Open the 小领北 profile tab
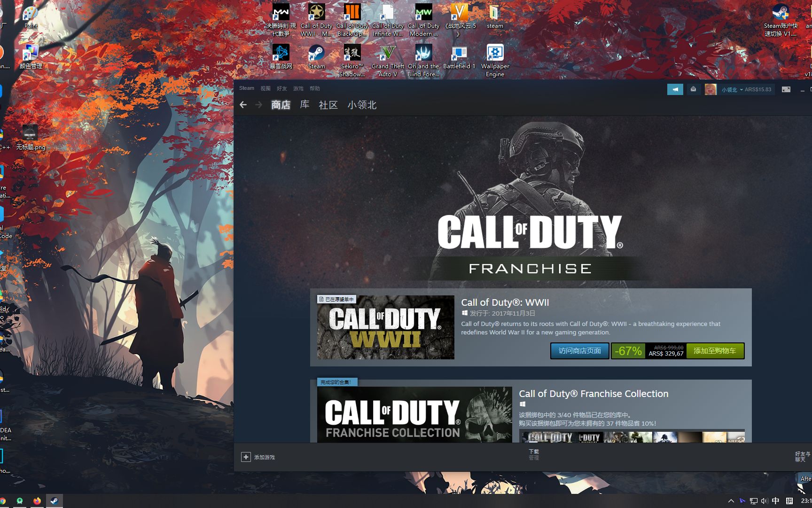The width and height of the screenshot is (812, 508). (362, 105)
